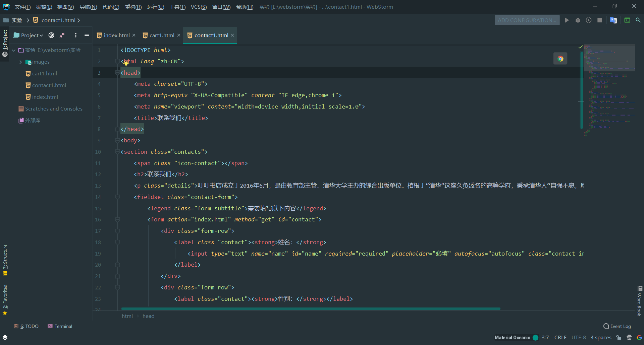Open the VCS(S) menu

(199, 7)
